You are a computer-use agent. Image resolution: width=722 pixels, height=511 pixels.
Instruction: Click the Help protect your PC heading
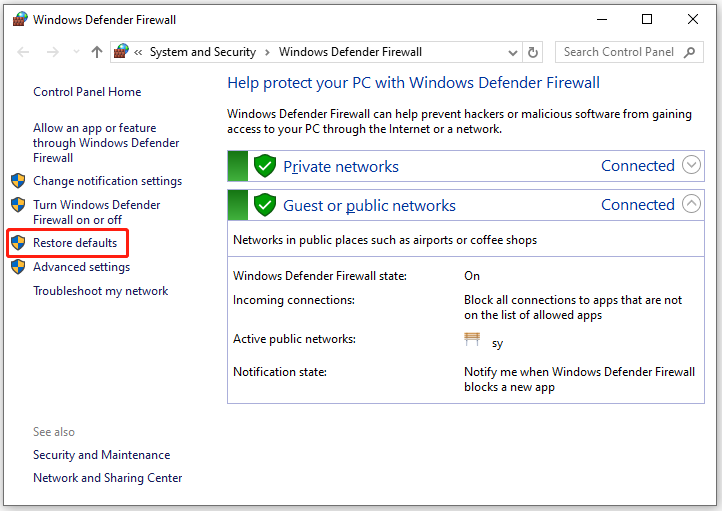tap(413, 83)
